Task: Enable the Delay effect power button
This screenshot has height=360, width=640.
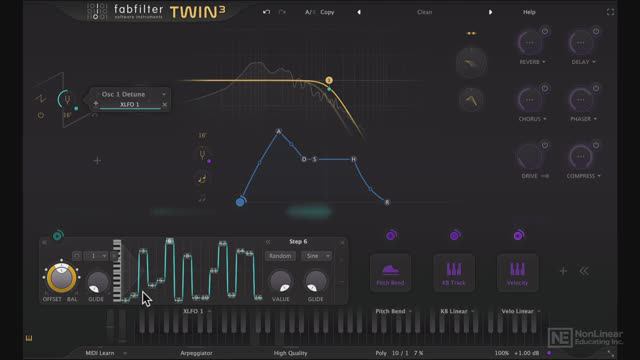Action: (x=596, y=31)
